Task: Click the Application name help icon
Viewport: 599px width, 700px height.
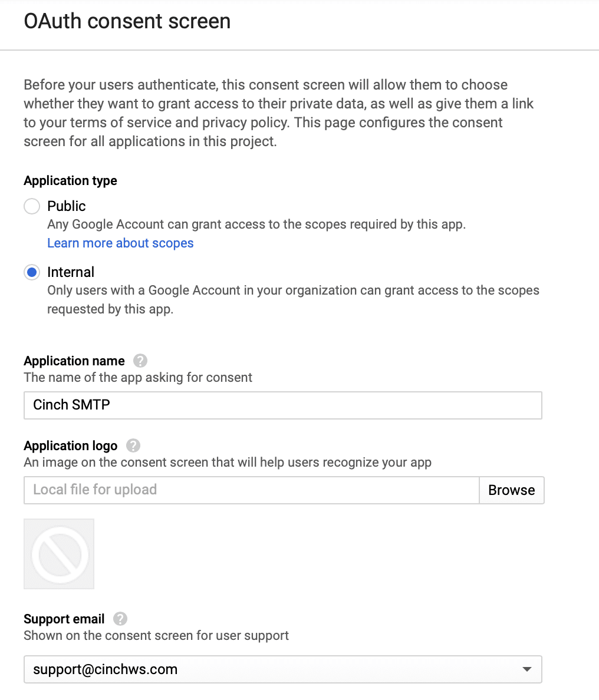Action: pyautogui.click(x=140, y=361)
